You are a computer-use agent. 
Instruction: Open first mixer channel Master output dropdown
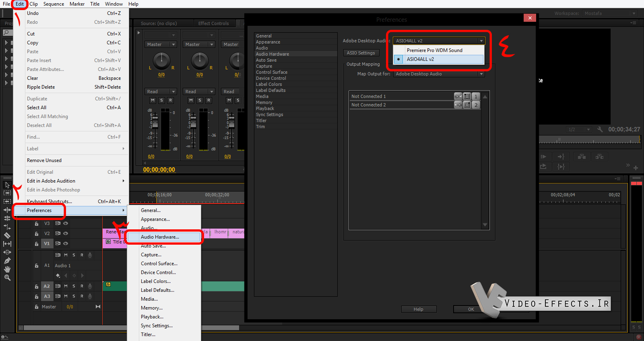click(161, 44)
